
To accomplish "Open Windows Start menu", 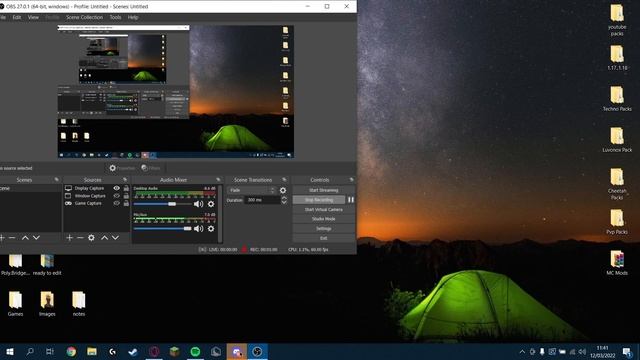I will (x=10, y=351).
